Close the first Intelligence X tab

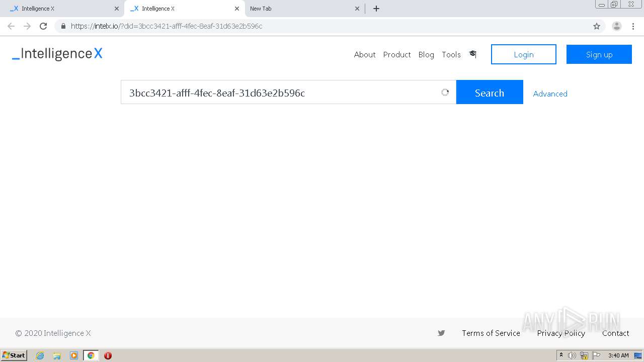(117, 9)
